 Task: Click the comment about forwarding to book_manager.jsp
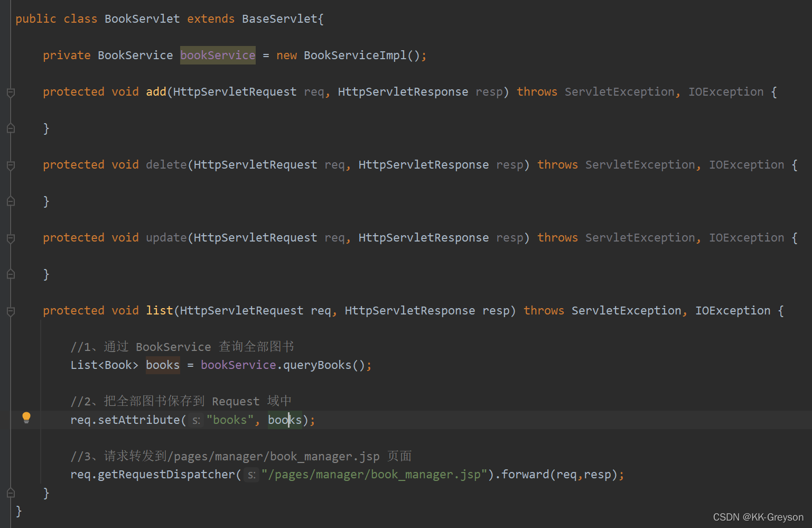(x=241, y=456)
